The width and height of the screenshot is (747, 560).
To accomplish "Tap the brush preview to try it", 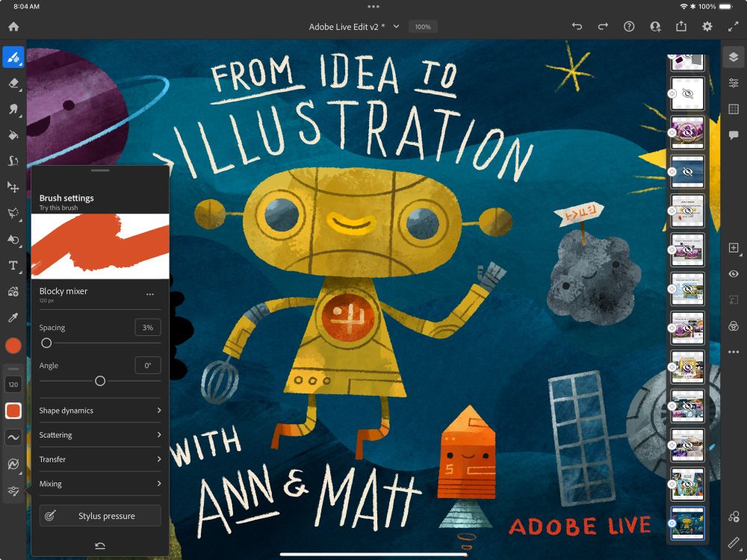I will [100, 246].
